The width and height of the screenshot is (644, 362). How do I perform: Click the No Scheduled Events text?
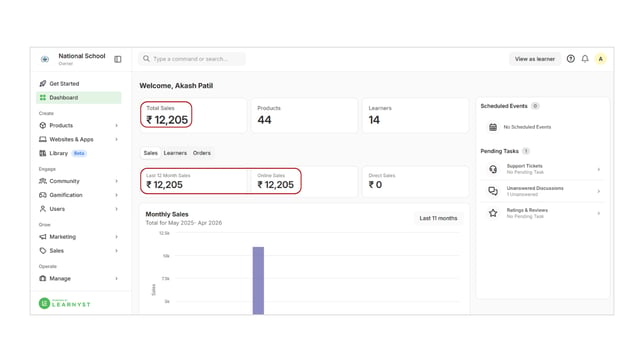tap(527, 127)
